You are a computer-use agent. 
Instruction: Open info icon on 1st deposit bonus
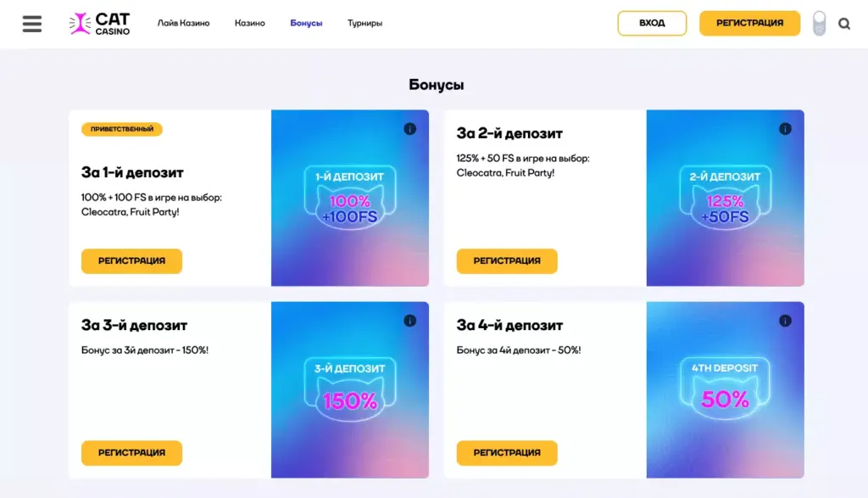(x=410, y=129)
